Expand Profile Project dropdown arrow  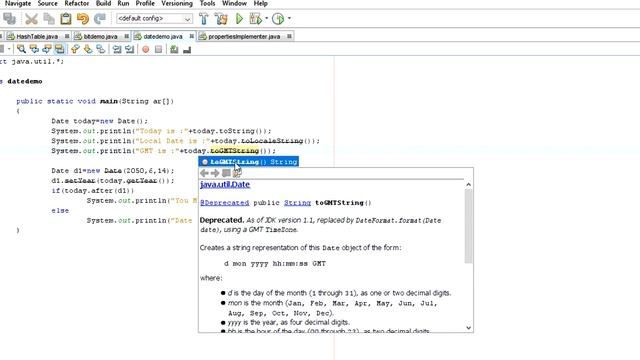(x=289, y=18)
